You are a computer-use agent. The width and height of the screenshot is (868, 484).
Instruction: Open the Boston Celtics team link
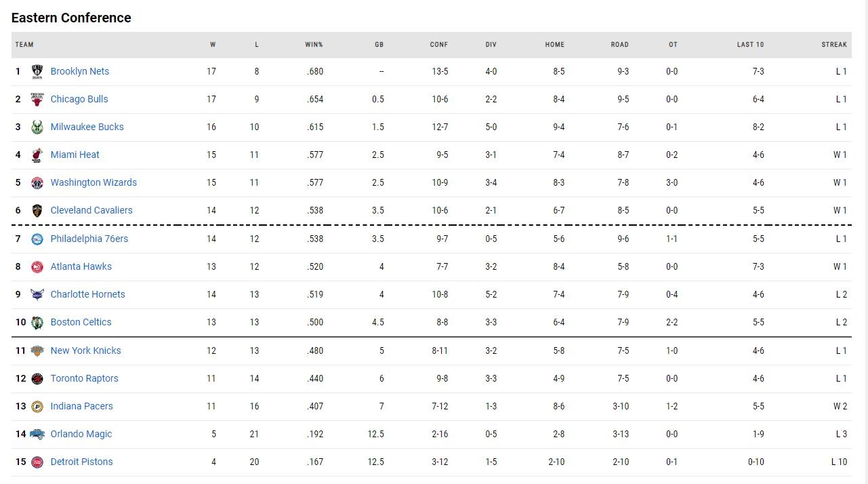[x=81, y=323]
